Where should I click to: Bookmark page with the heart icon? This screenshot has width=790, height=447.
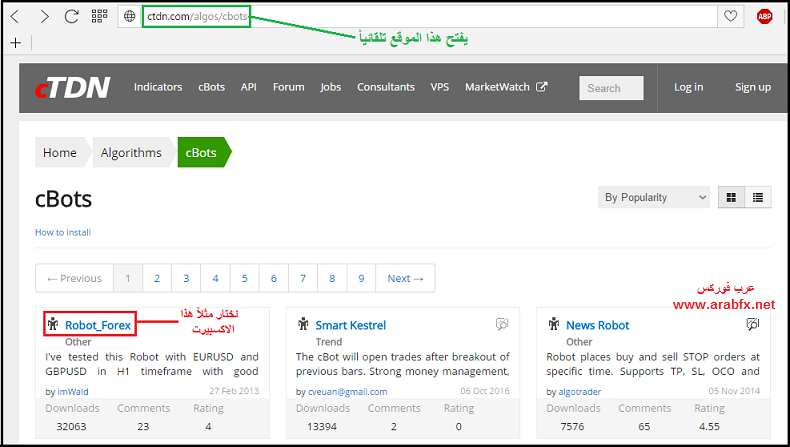click(731, 16)
